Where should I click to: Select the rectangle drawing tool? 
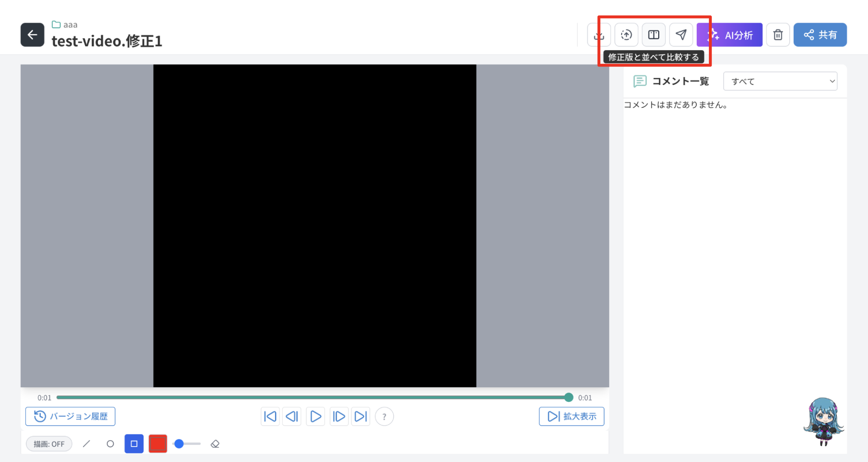click(x=134, y=444)
